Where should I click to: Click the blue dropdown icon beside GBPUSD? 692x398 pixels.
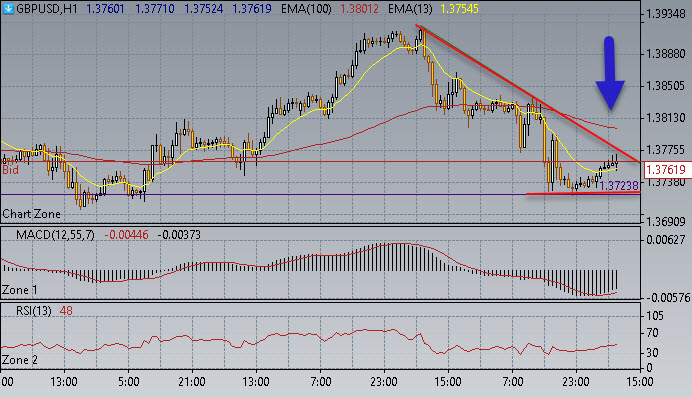8,8
